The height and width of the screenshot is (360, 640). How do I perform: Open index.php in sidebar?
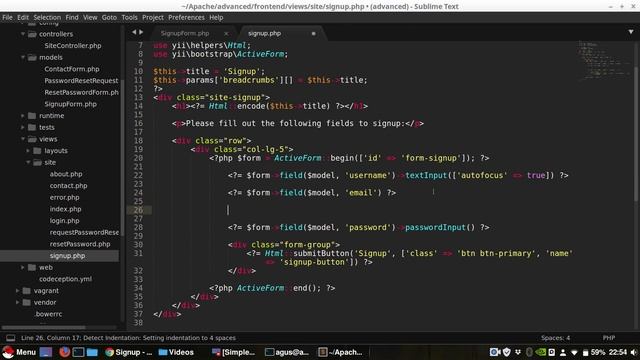tap(65, 209)
